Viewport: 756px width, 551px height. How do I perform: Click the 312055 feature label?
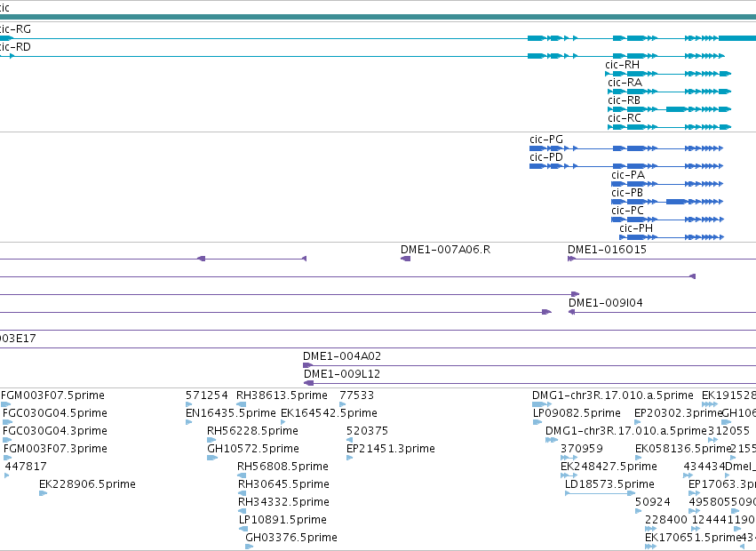[729, 431]
